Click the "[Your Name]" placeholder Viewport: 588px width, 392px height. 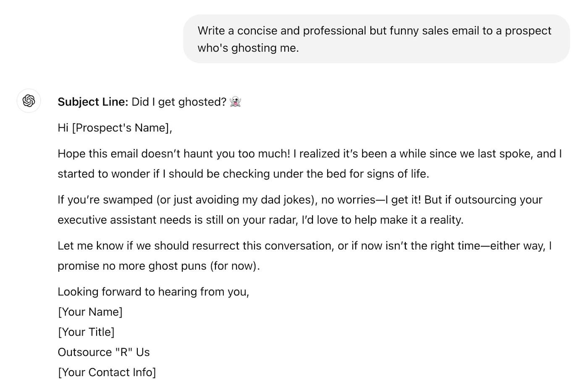[90, 312]
